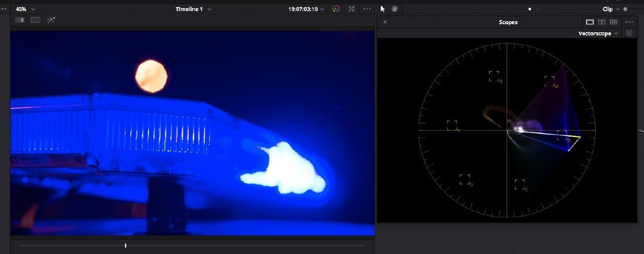Open viewer options three-dot menu
The height and width of the screenshot is (254, 644).
click(367, 9)
